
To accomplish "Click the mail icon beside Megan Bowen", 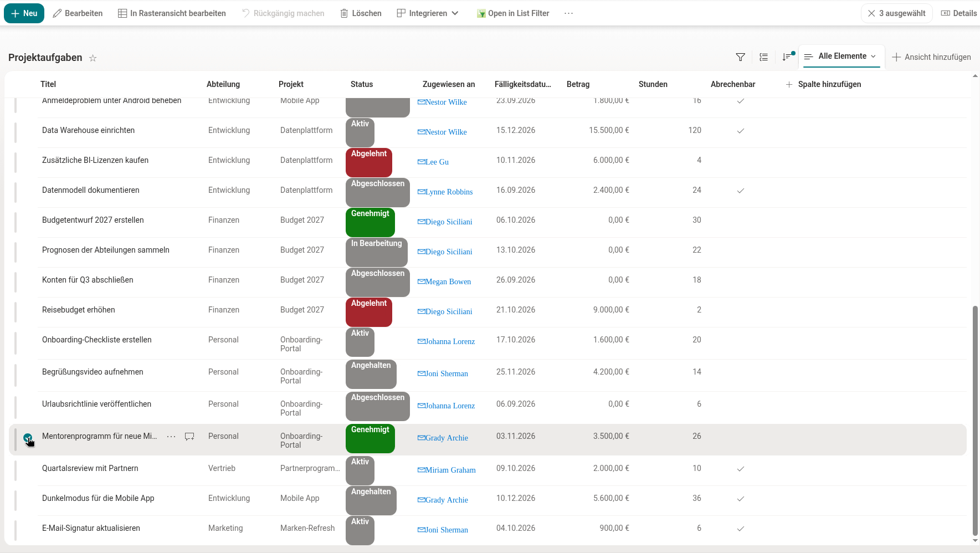I will pos(421,281).
